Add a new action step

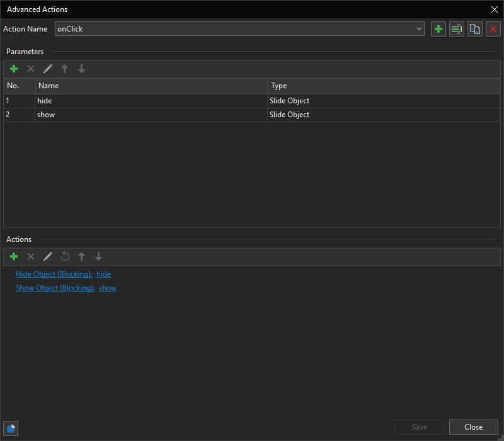pyautogui.click(x=14, y=256)
